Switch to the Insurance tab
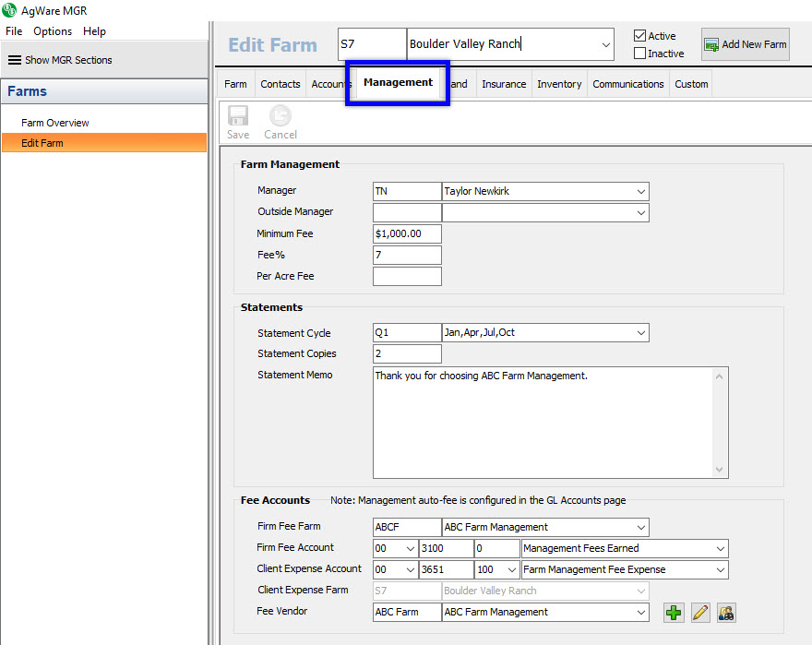The image size is (812, 645). point(504,84)
